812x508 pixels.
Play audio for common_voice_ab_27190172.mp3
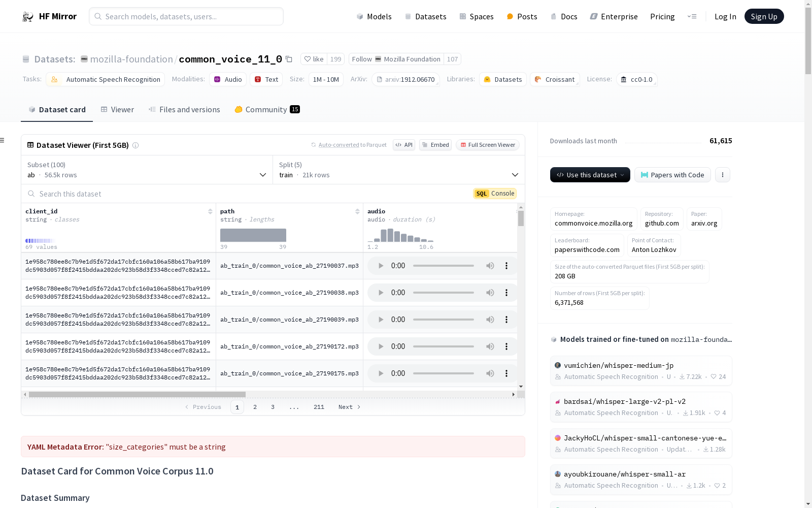click(381, 346)
